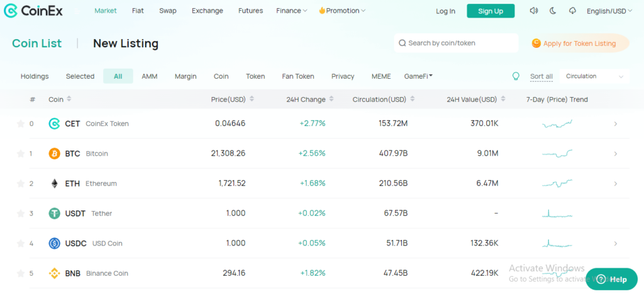Click the BTC 7-day trend chart
This screenshot has width=644, height=296.
tap(557, 154)
